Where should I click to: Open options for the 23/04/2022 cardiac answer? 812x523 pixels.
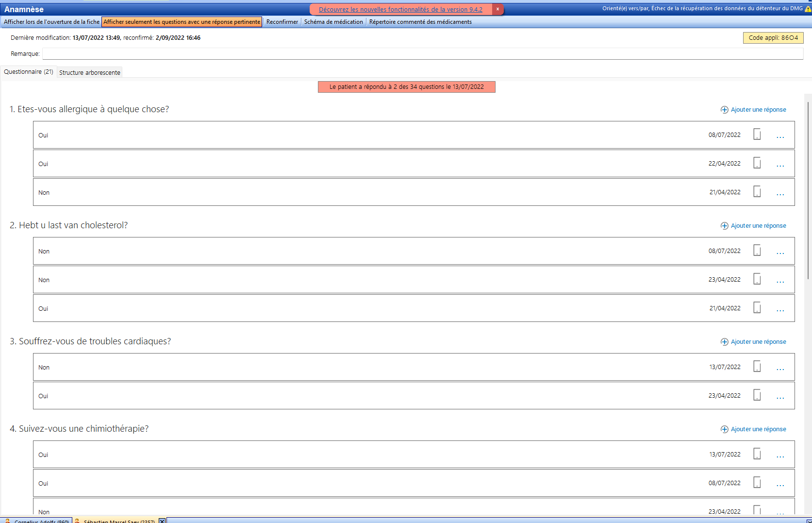[x=780, y=396]
